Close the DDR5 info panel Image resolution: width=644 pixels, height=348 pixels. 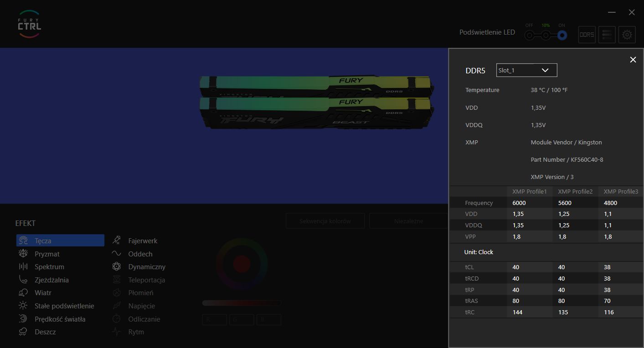[x=633, y=60]
